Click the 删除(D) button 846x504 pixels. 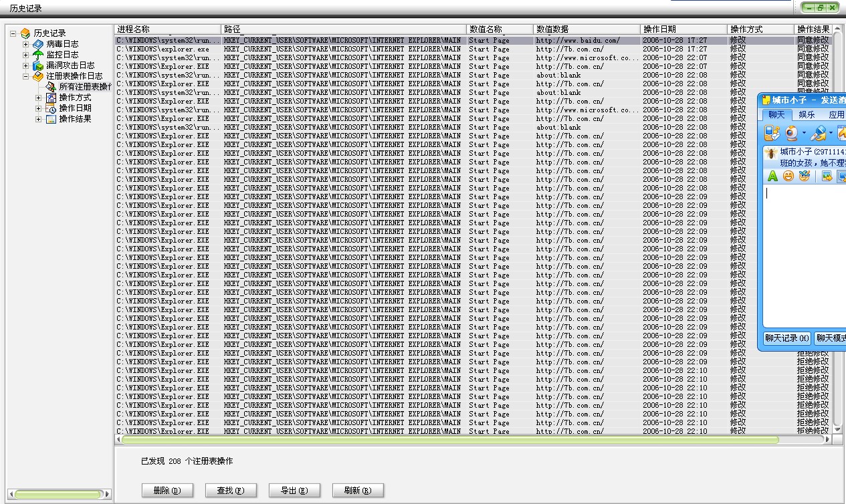pos(167,491)
